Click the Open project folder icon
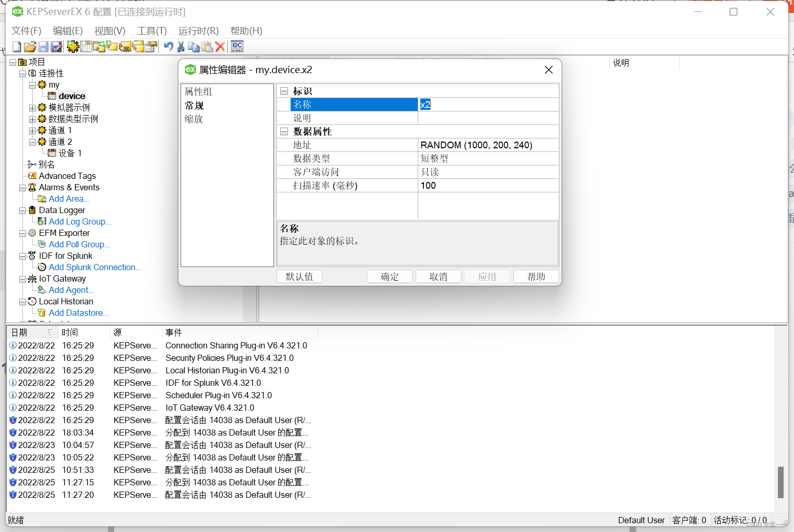Image resolution: width=794 pixels, height=532 pixels. point(30,47)
